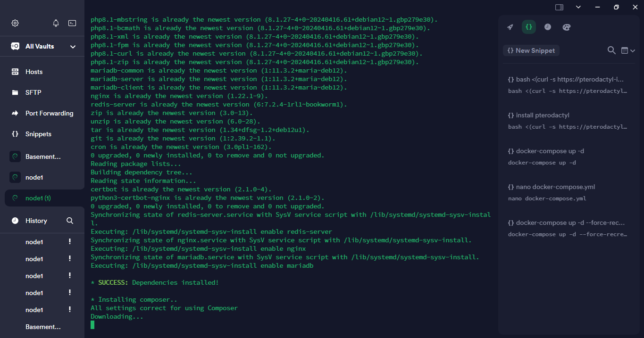Switch to the node1 (1) session tab
Viewport: 644px width, 338px height.
(39, 198)
